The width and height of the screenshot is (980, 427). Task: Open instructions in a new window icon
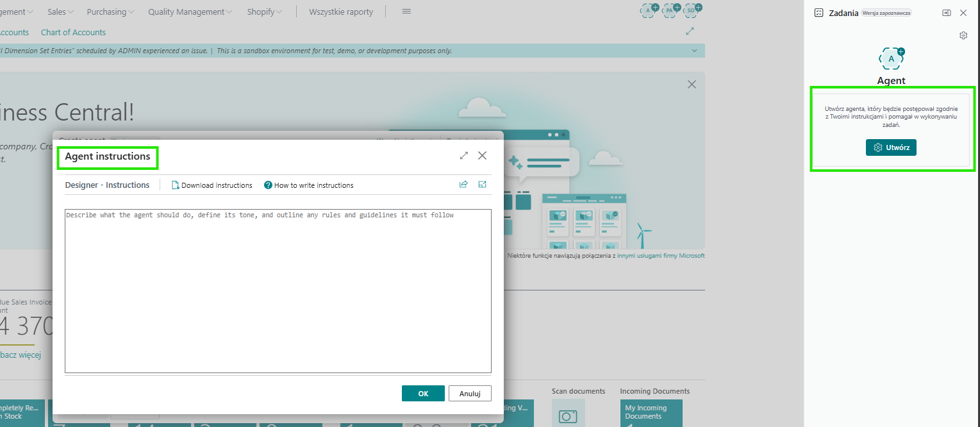[483, 185]
